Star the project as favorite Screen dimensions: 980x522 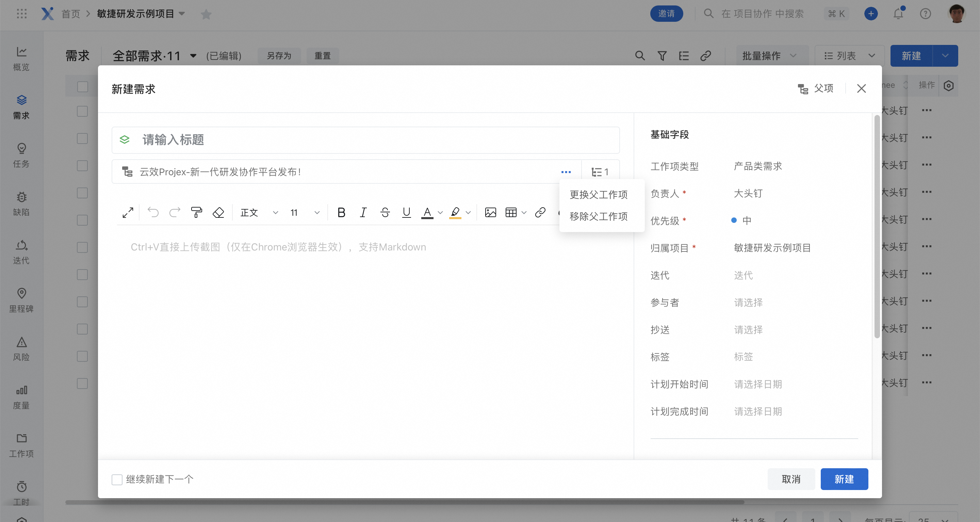206,14
